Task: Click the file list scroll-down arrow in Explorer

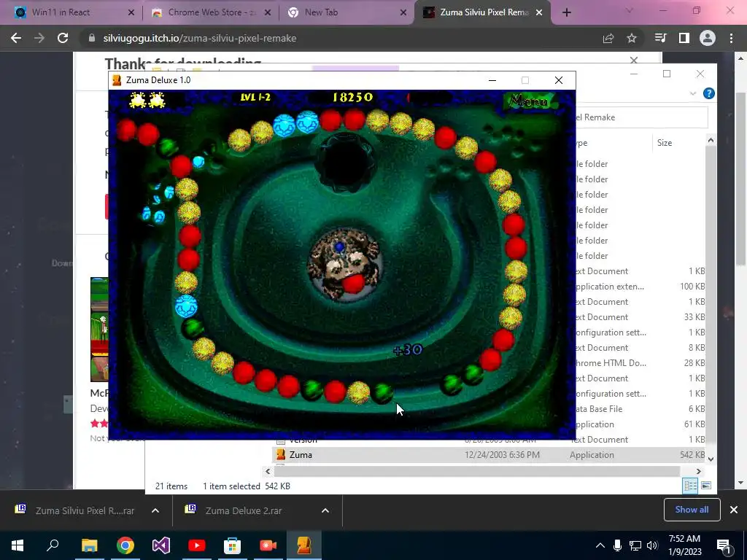Action: click(x=711, y=459)
